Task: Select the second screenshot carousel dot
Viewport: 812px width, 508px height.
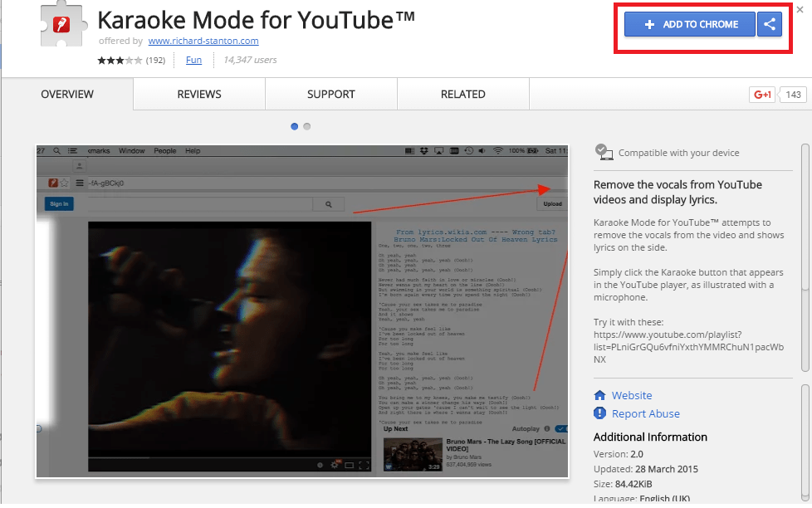Action: pos(306,126)
